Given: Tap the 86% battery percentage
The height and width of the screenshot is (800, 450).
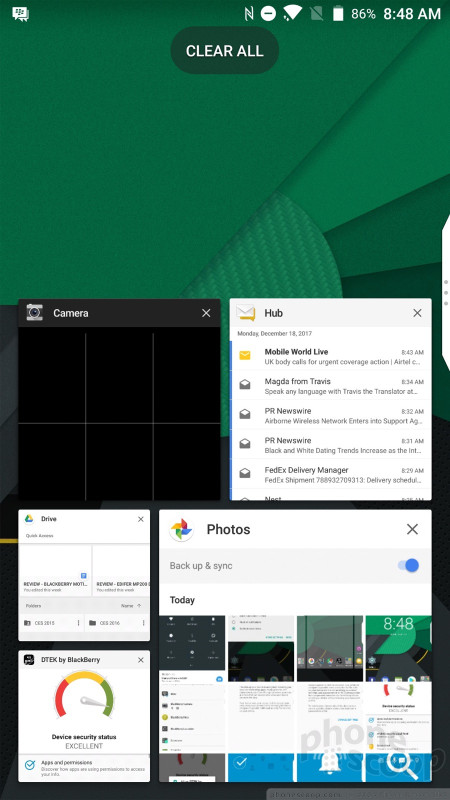Looking at the screenshot, I should 363,14.
